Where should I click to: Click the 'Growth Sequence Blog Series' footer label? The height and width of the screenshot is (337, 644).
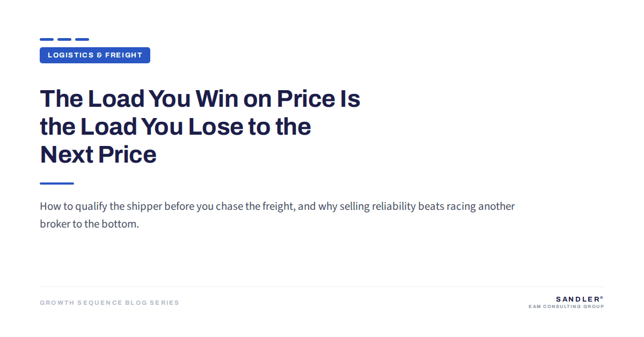(x=109, y=303)
